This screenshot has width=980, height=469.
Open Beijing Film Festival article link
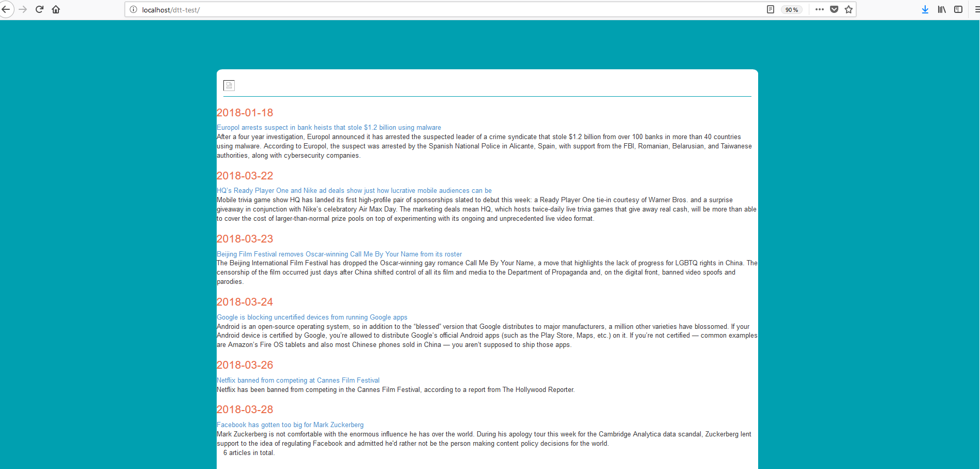pos(339,254)
